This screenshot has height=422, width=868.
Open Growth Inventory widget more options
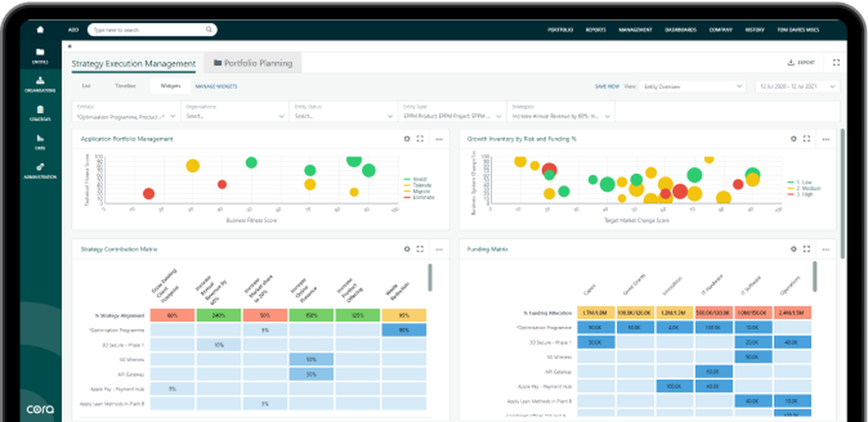point(826,139)
